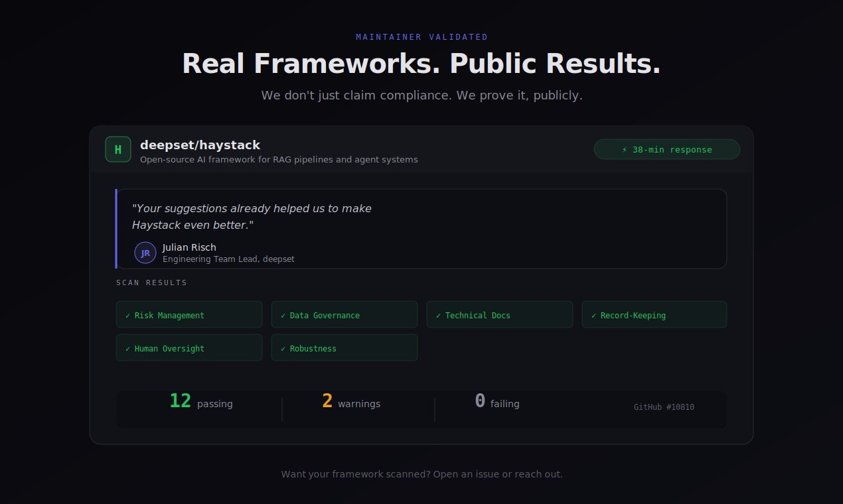Click the 2 warnings count

click(351, 402)
